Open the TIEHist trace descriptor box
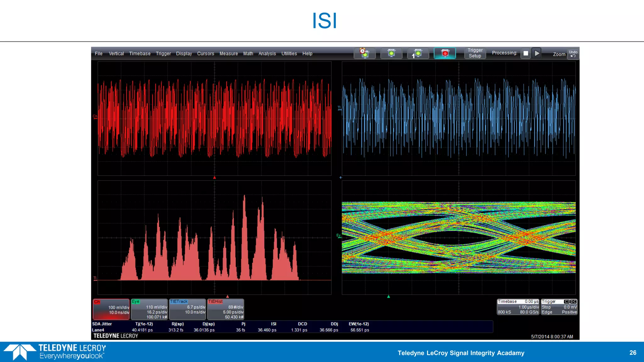 [x=225, y=309]
